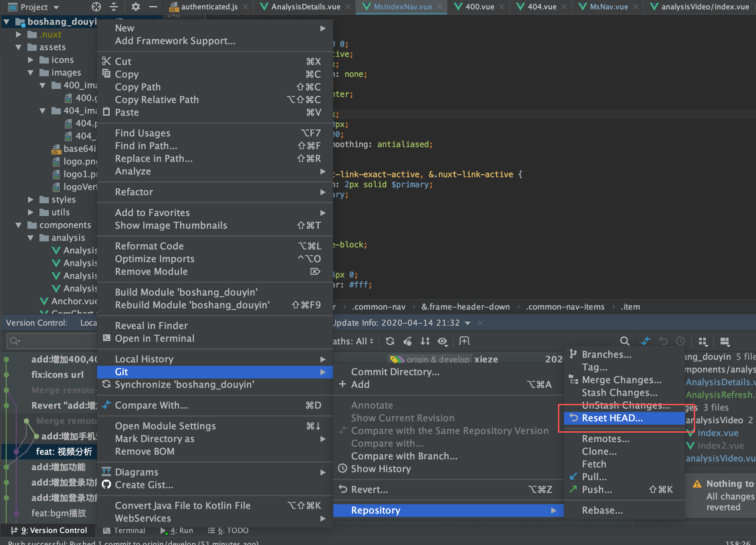756x545 pixels.
Task: Click the Group By grid icon
Action: click(703, 341)
